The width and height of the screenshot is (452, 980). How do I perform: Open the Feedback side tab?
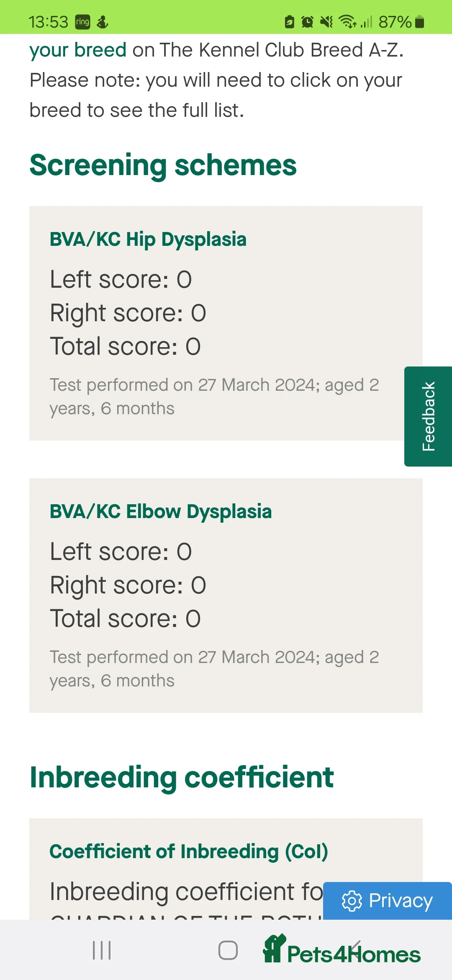coord(428,416)
